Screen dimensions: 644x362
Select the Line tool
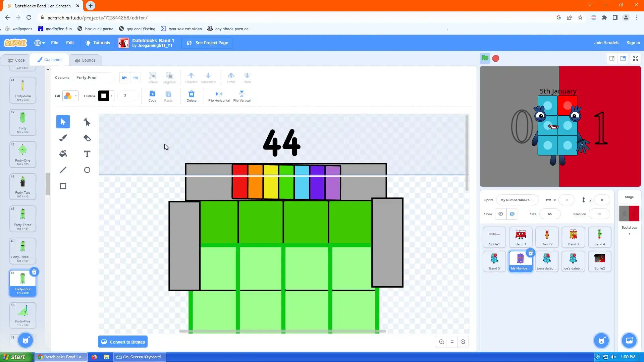coord(63,170)
